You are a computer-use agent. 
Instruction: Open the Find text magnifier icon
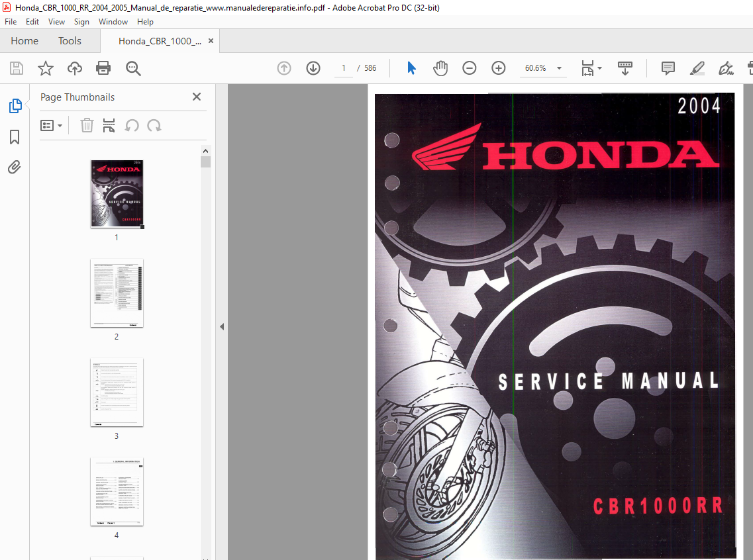point(133,68)
